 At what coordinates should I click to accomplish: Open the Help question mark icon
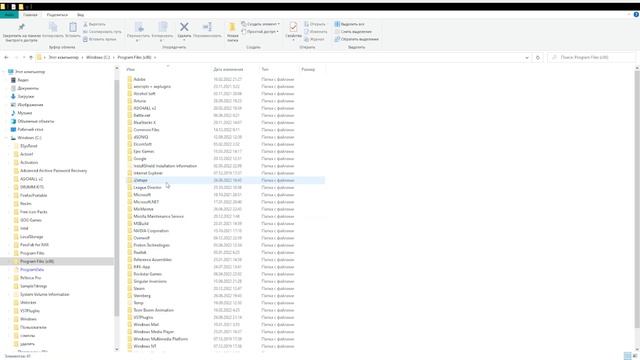click(636, 15)
